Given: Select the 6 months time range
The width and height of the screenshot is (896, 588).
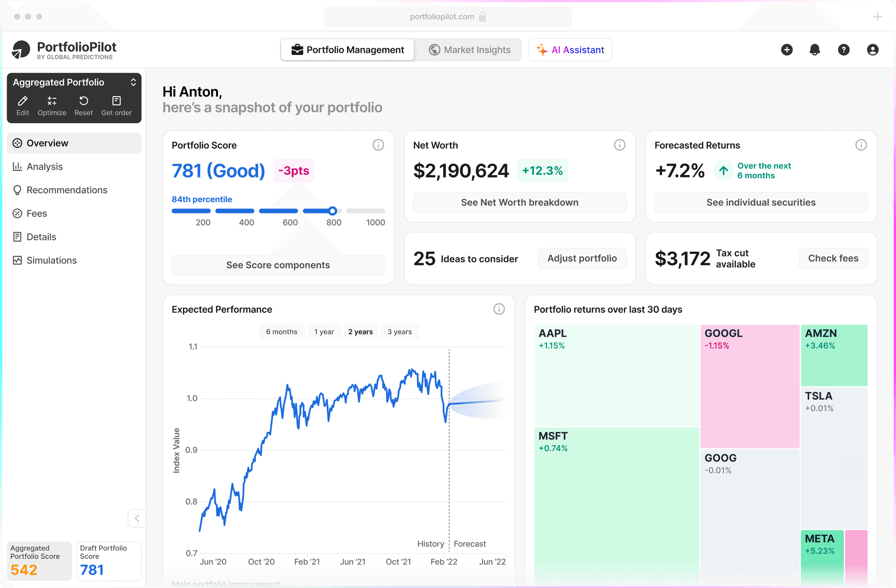Looking at the screenshot, I should coord(281,332).
